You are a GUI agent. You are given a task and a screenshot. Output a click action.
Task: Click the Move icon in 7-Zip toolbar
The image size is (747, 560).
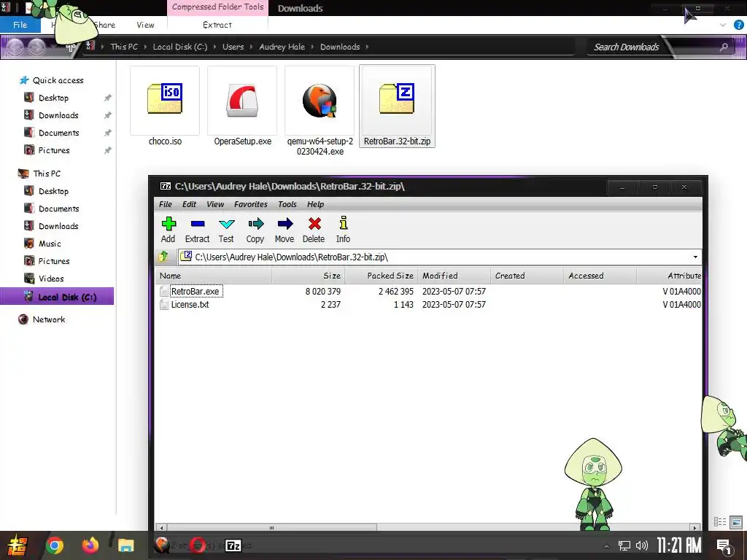tap(285, 223)
